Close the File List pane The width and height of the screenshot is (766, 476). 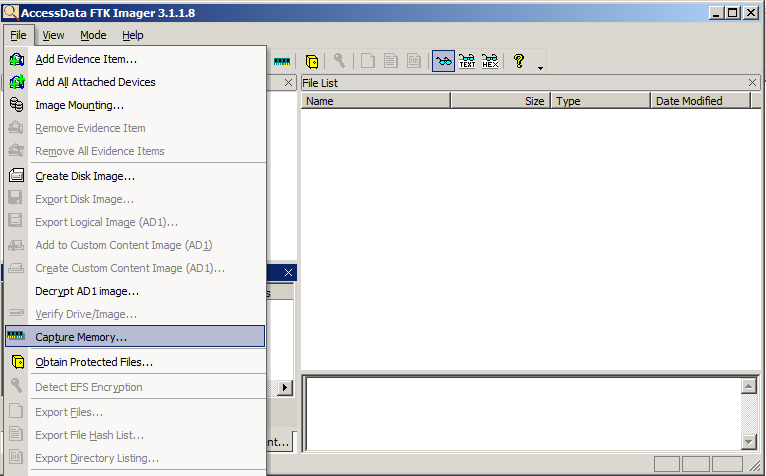(752, 83)
